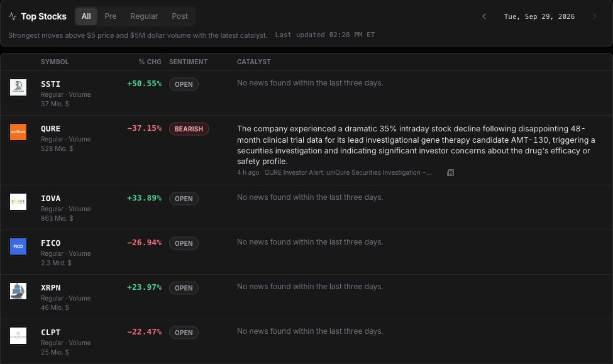Click the OPEN sentiment badge for CLPT

tap(184, 333)
